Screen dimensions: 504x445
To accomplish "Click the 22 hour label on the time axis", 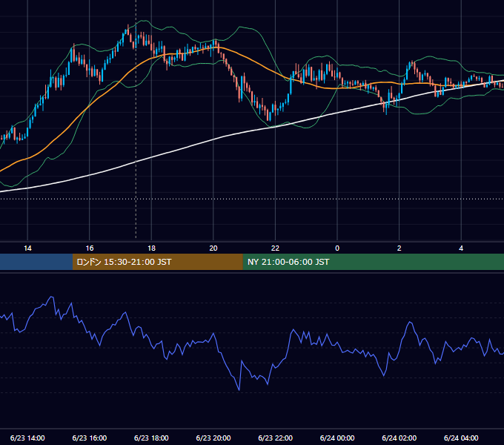I will [275, 248].
